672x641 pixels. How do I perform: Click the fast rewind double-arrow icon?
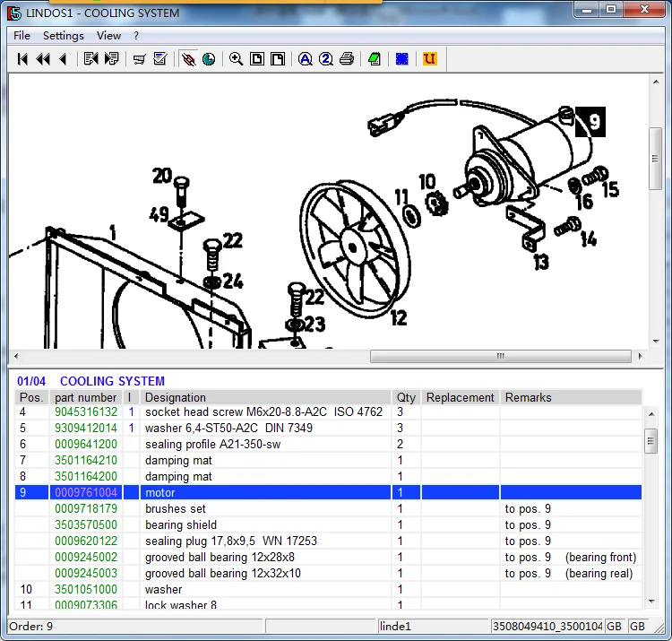click(x=42, y=59)
